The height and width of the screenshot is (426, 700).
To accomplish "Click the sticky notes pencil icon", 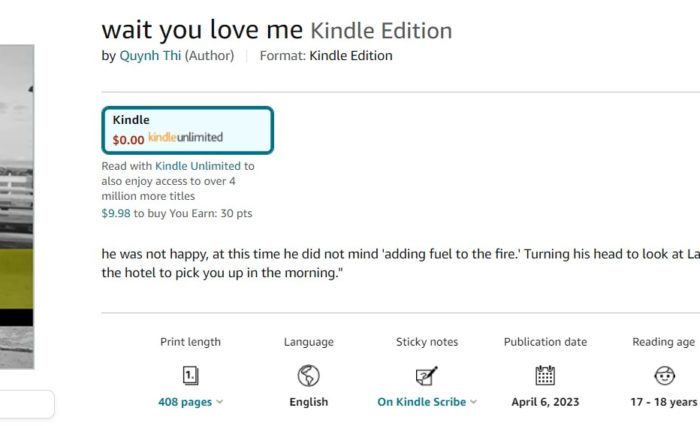I will point(427,376).
